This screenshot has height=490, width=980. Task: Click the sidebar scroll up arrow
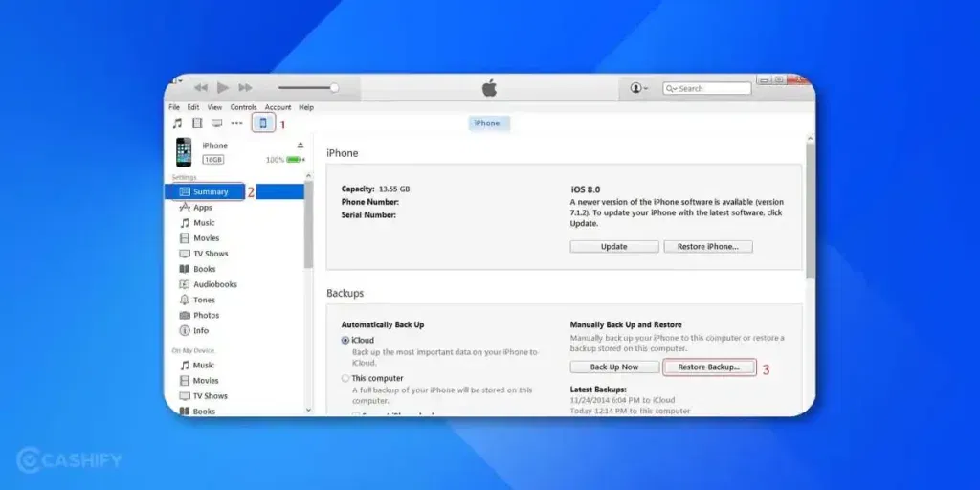(308, 177)
